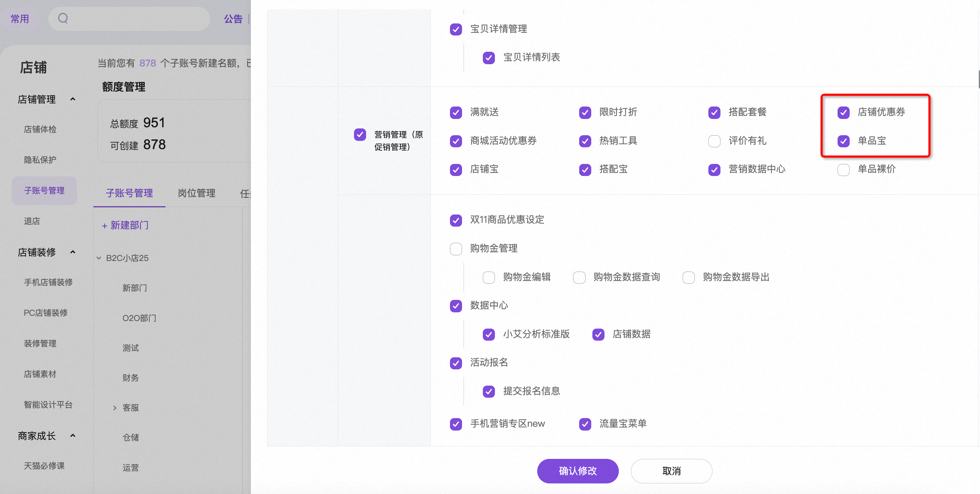This screenshot has width=980, height=494.
Task: Open PC店铺装修 sidebar item
Action: (x=46, y=313)
